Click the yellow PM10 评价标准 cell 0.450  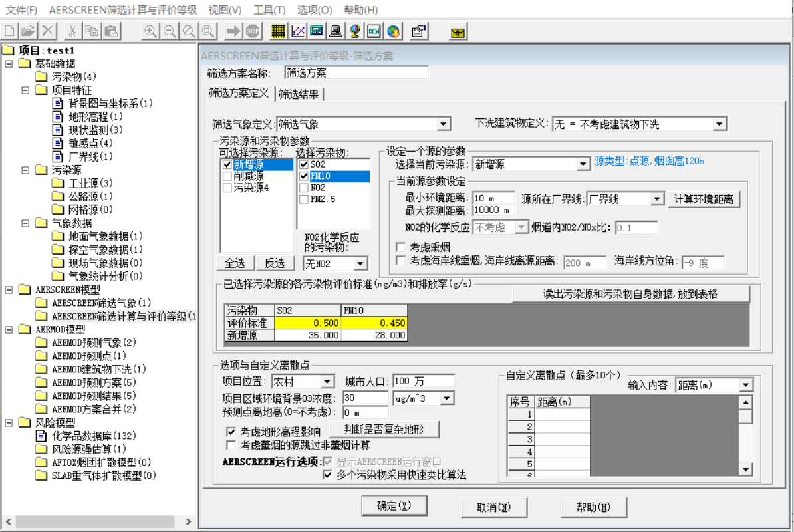pos(374,323)
